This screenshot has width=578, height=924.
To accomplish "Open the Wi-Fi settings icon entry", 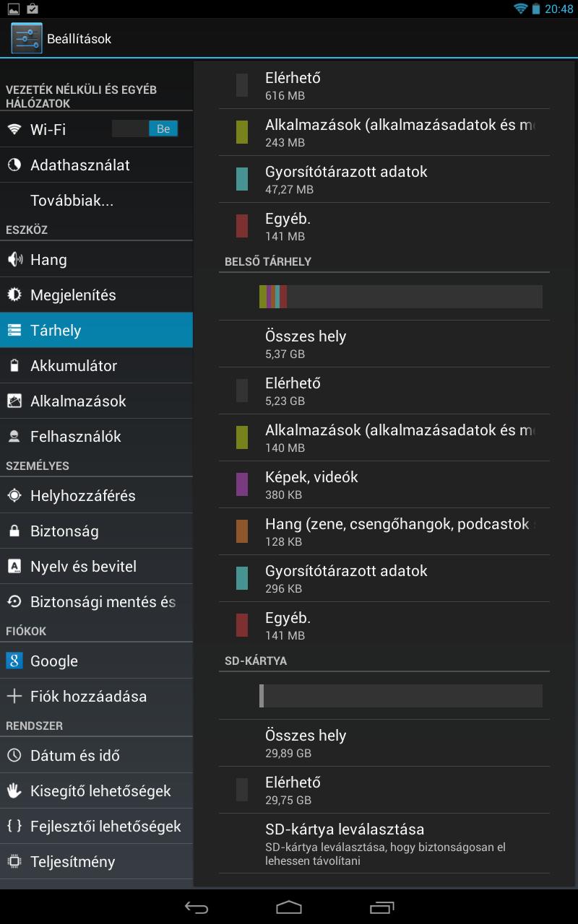I will coord(14,129).
